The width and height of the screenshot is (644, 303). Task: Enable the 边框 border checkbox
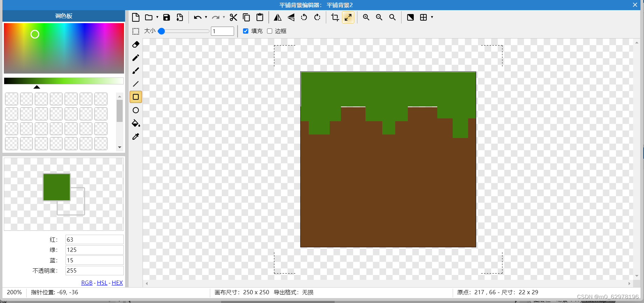(269, 31)
